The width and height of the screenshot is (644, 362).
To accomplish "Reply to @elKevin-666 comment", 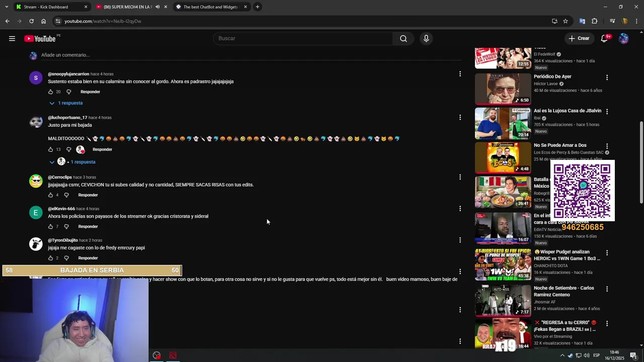I will pos(88,227).
